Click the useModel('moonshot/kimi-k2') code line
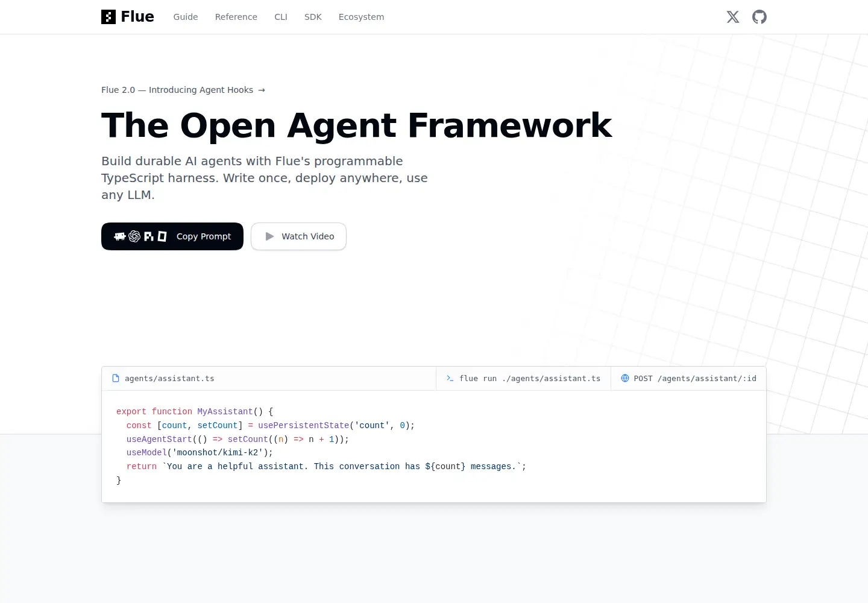This screenshot has width=868, height=603. [200, 453]
